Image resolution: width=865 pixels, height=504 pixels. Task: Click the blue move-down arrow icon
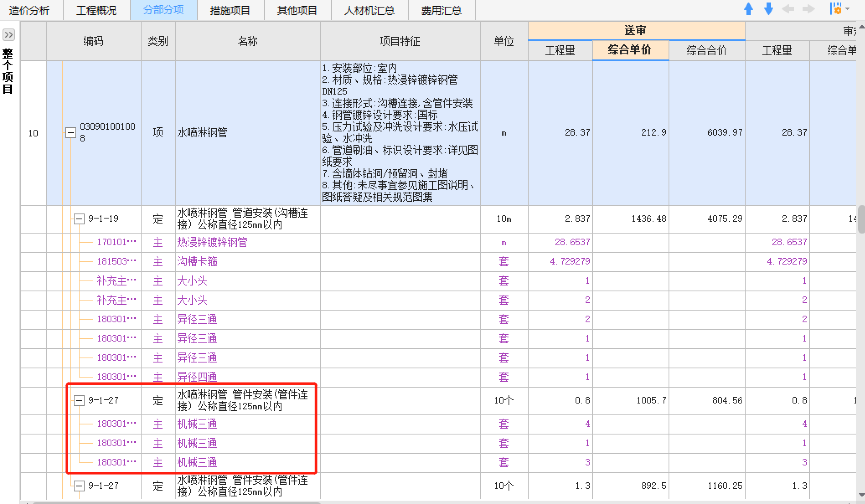[x=769, y=9]
